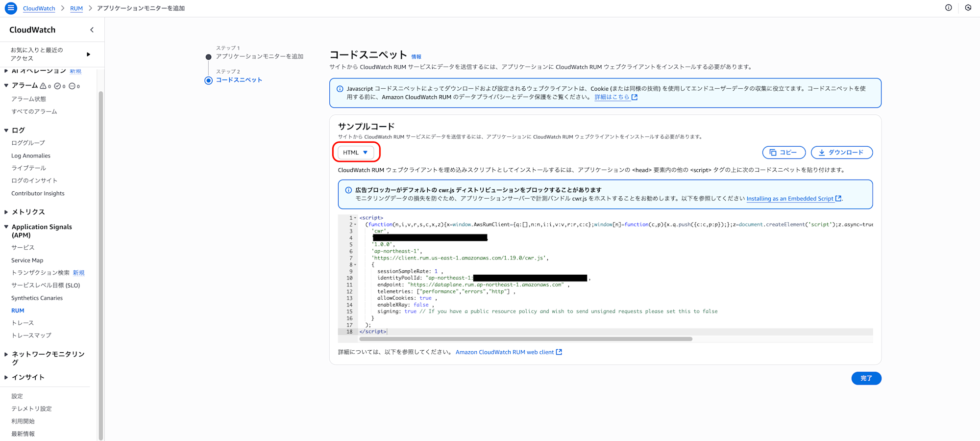Expand ネットワークモニタリング section
The width and height of the screenshot is (980, 441).
6,354
